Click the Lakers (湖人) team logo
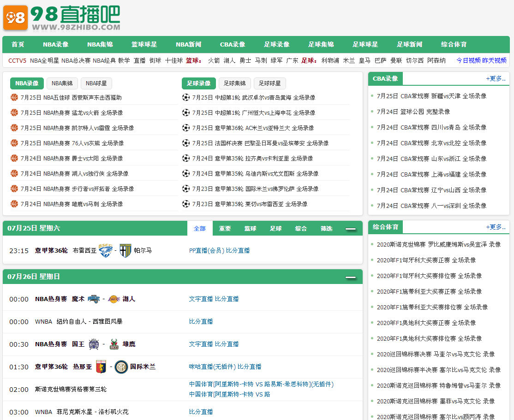 click(114, 299)
